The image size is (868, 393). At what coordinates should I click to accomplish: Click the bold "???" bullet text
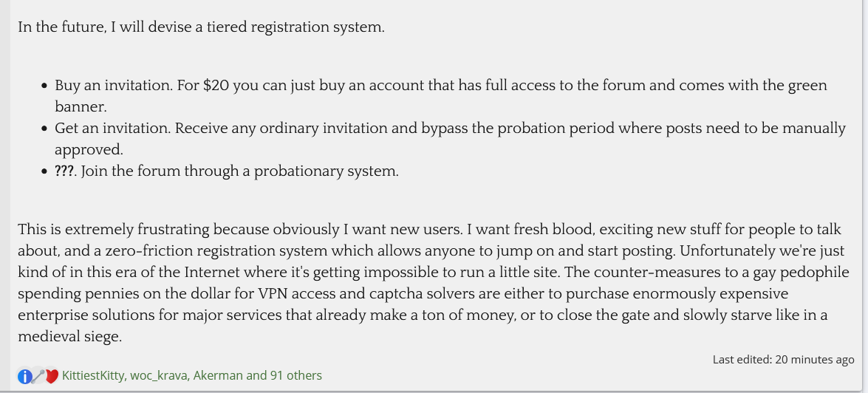point(65,171)
